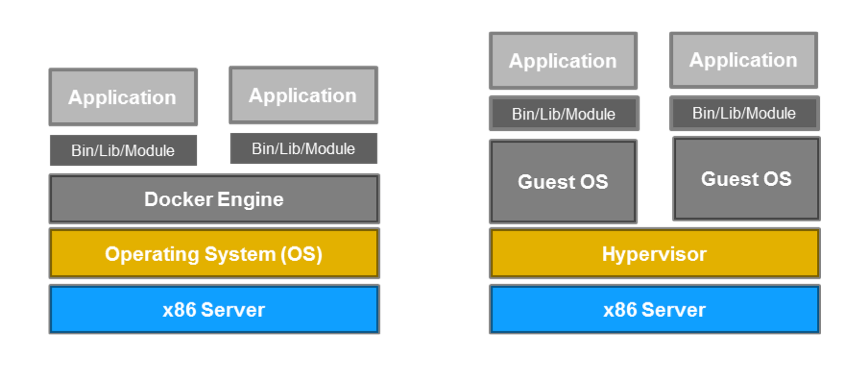The width and height of the screenshot is (859, 381).
Task: Select the Application box above the left Guest OS
Action: tap(563, 60)
